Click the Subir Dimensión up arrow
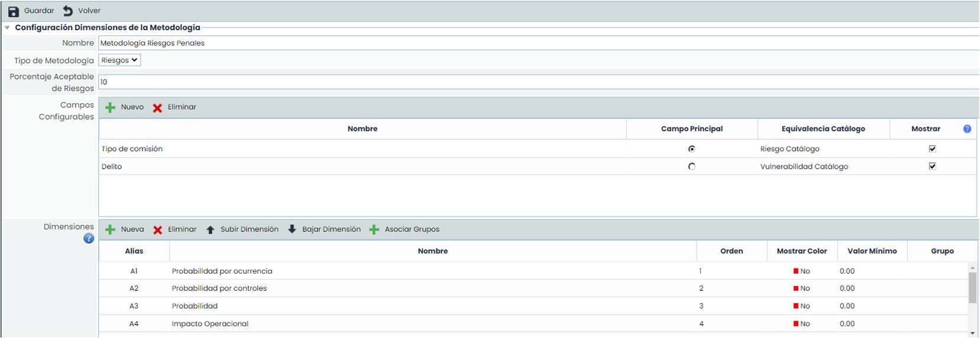This screenshot has height=338, width=980. pyautogui.click(x=210, y=229)
